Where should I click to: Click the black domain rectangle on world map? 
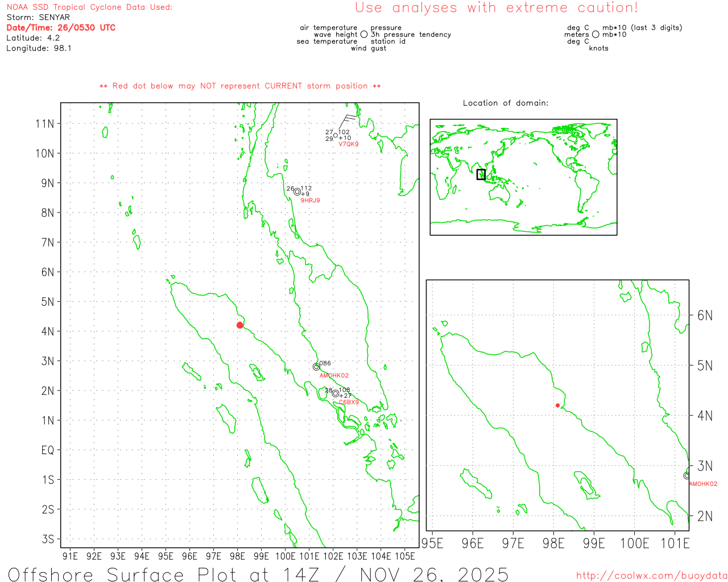coord(481,174)
